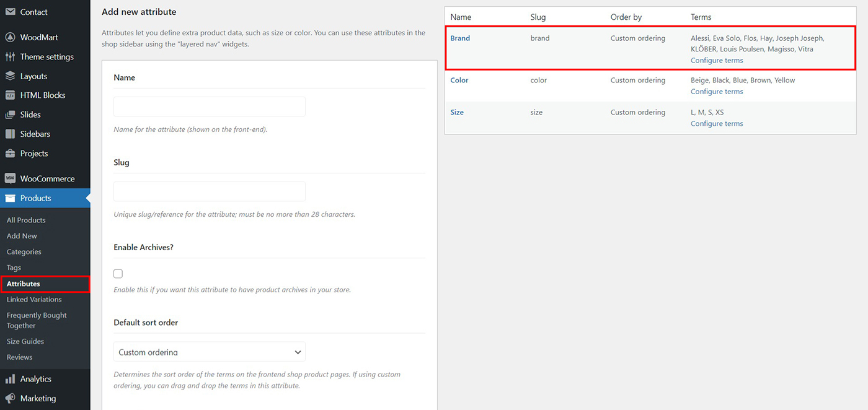Click Configure terms for Color
Image resolution: width=868 pixels, height=410 pixels.
[x=717, y=92]
